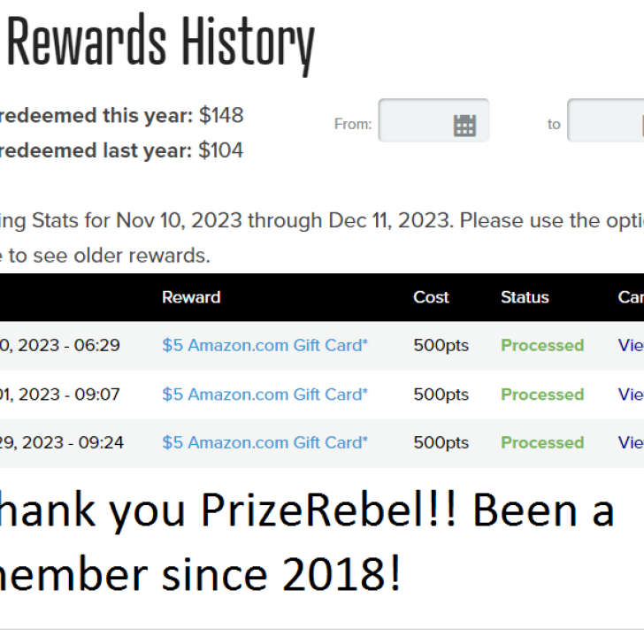Click the Processed status in the 09:07 row
Screen dimensions: 644x644
[x=542, y=394]
